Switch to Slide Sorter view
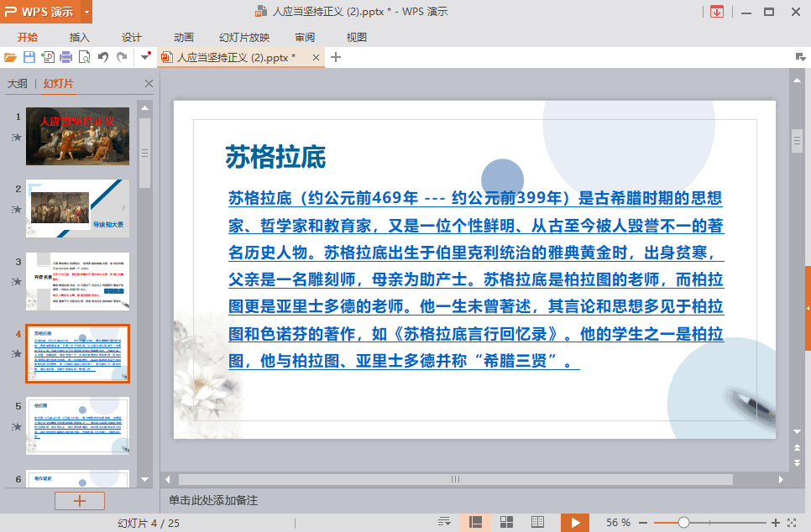Screen dimensions: 811x532 [506, 522]
